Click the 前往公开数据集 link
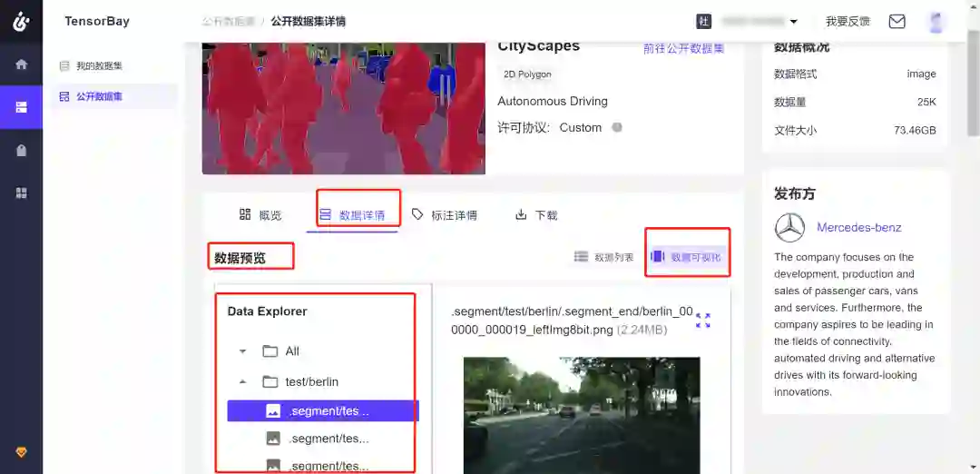 click(x=684, y=49)
